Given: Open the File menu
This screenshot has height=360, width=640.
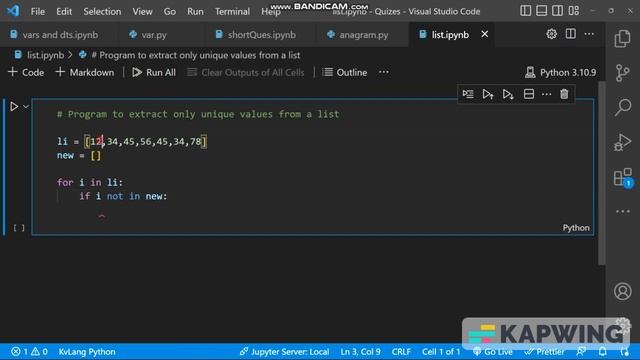Looking at the screenshot, I should 38,11.
